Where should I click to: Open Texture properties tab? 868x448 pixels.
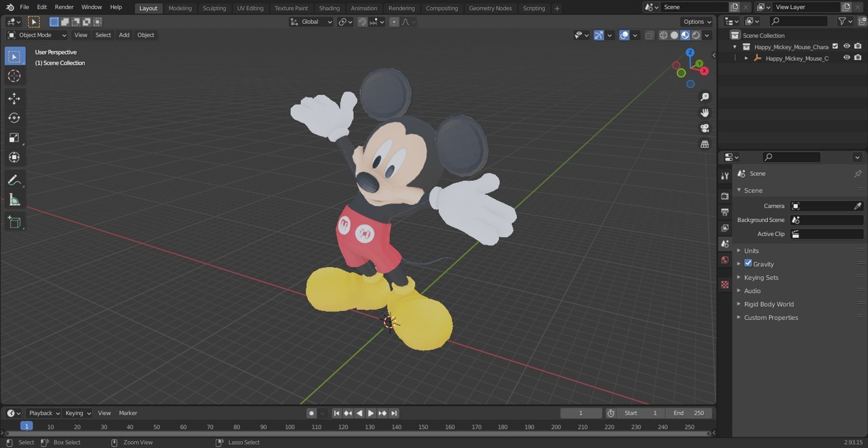click(x=725, y=284)
